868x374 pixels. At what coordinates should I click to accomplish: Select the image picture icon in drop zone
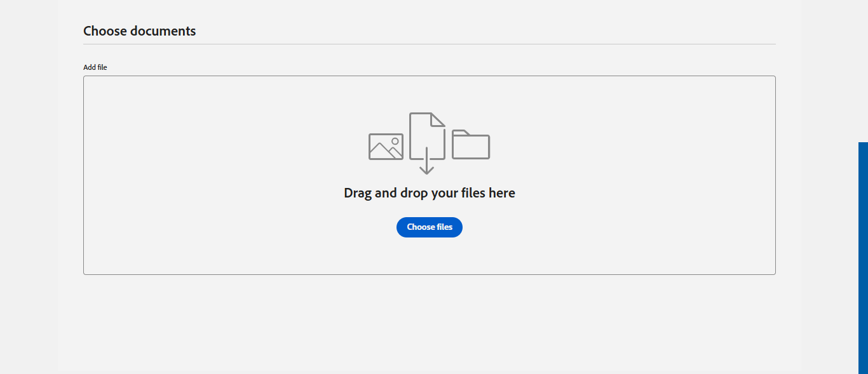[386, 147]
